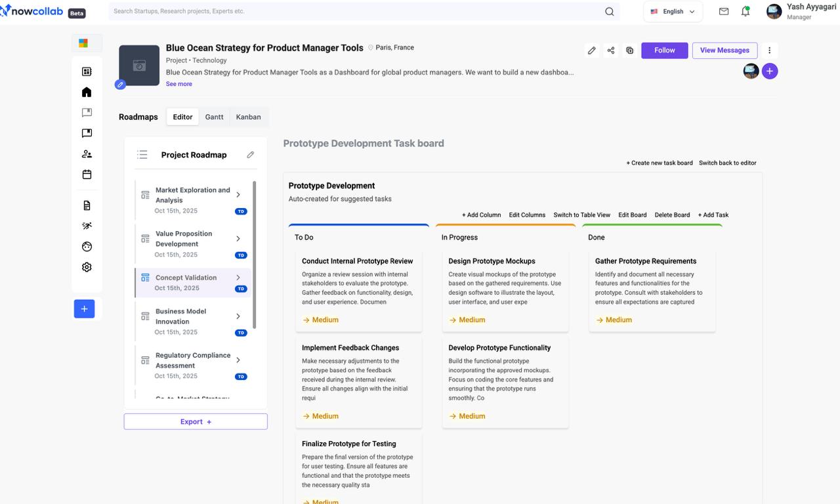The height and width of the screenshot is (504, 840).
Task: Click the purple plus button below the sidebar
Action: click(x=84, y=308)
